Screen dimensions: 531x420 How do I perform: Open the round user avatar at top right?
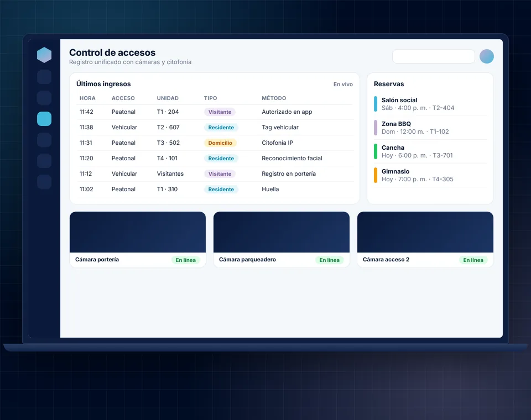click(486, 56)
